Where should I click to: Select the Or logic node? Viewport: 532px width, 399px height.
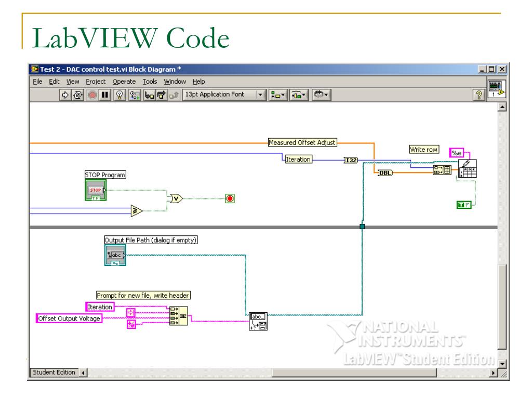[x=176, y=198]
